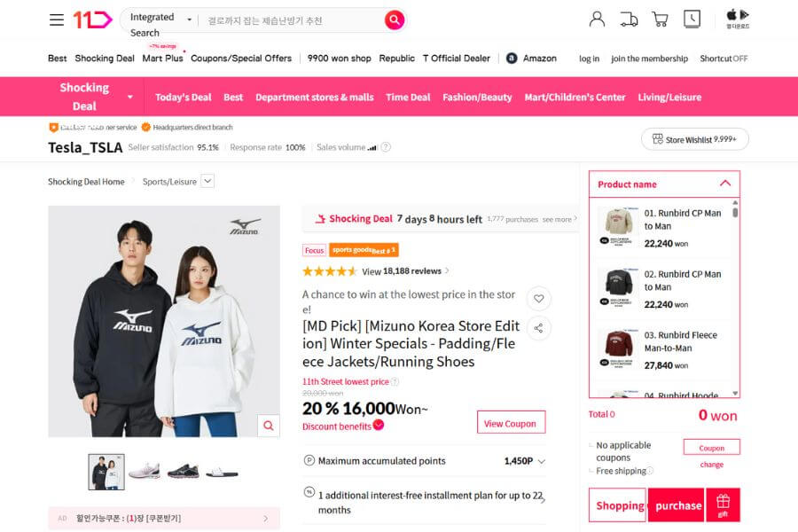Click the View Coupon button
This screenshot has width=798, height=532.
(511, 423)
